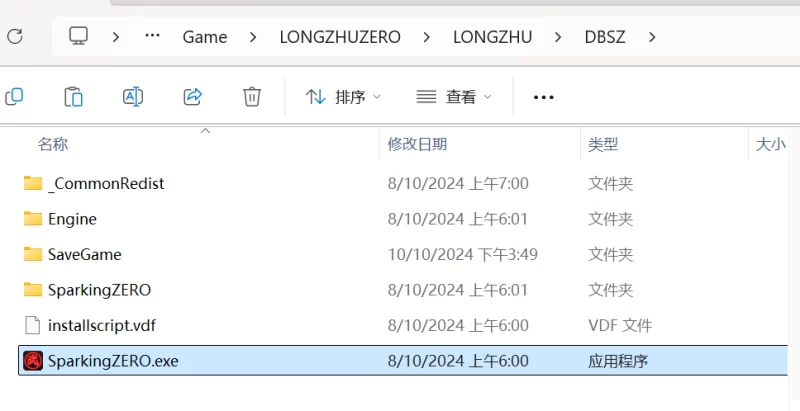Image resolution: width=800 pixels, height=411 pixels.
Task: Show hidden breadcrumb folders via ellipsis
Action: (x=152, y=36)
